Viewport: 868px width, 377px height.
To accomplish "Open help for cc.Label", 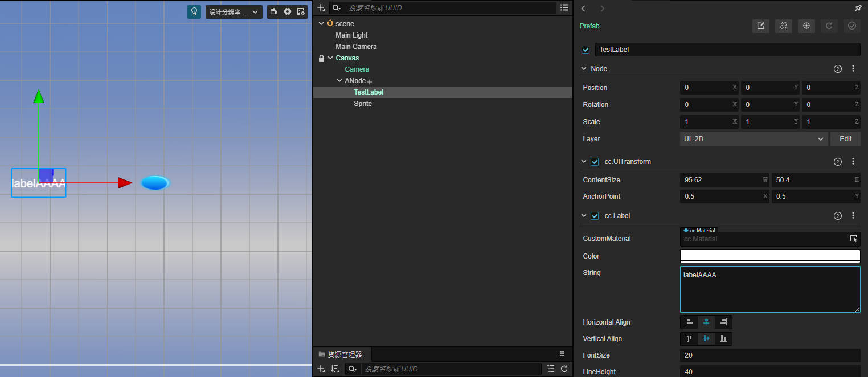I will [838, 216].
